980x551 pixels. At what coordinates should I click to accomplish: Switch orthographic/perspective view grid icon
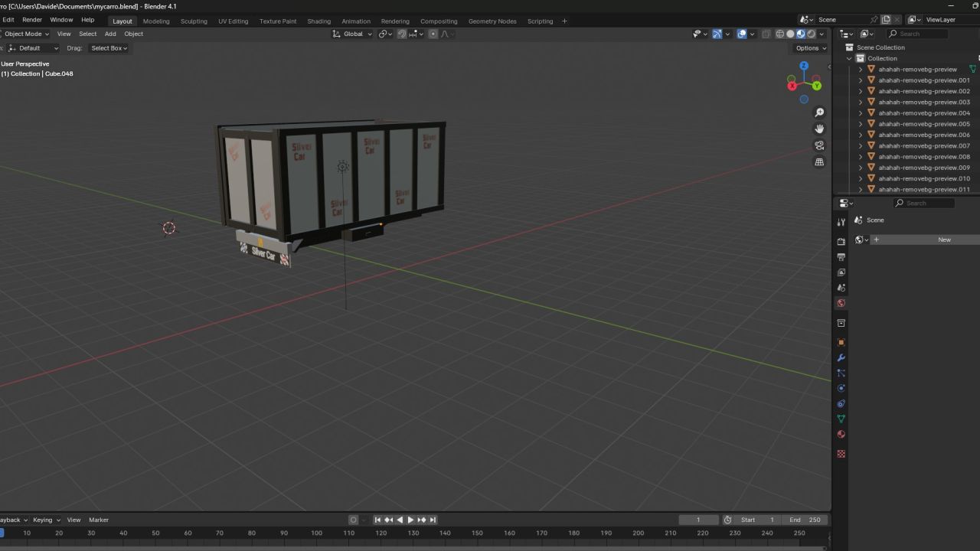pos(819,162)
